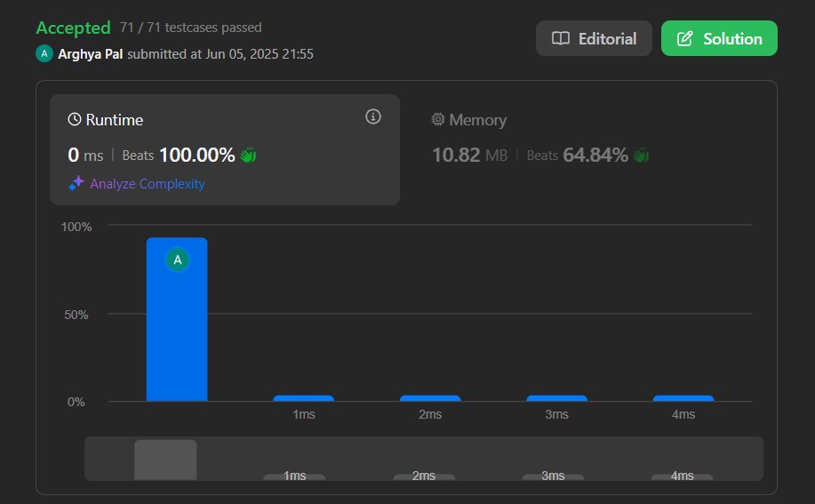Click the 2ms marker in the minimap

click(x=424, y=476)
